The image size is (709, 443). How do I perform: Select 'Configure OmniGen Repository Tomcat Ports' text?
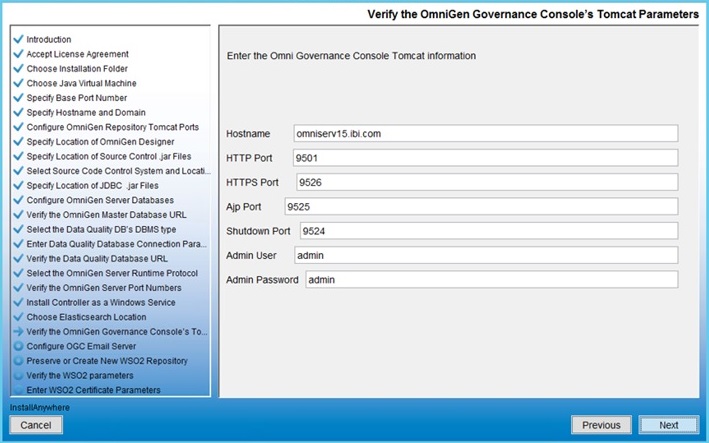click(113, 127)
